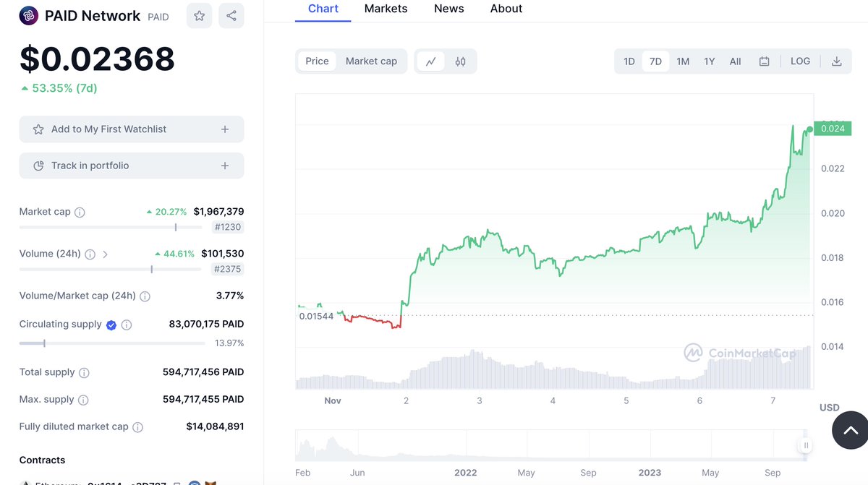
Task: Click the verified checkmark beside Circulating supply
Action: click(x=111, y=325)
